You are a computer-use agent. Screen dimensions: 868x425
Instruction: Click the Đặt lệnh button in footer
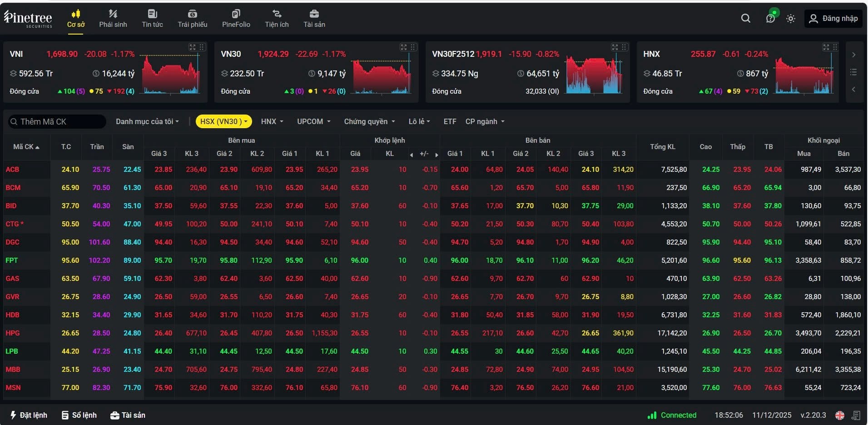[29, 415]
